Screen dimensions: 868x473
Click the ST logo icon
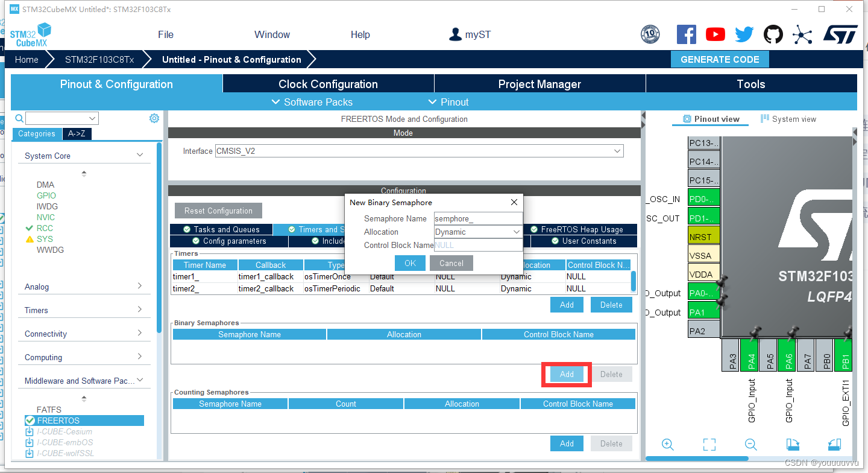click(840, 34)
